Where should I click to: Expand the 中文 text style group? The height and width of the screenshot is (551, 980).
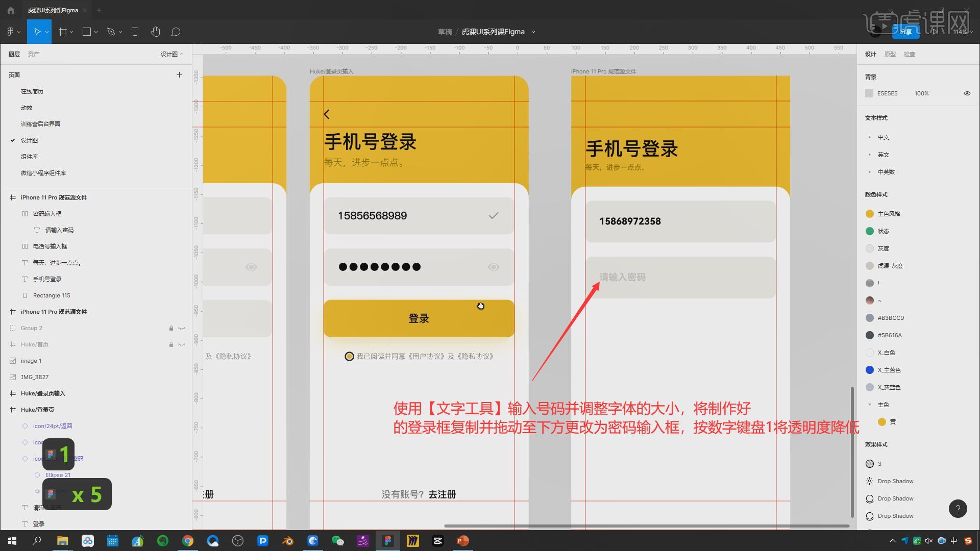869,137
